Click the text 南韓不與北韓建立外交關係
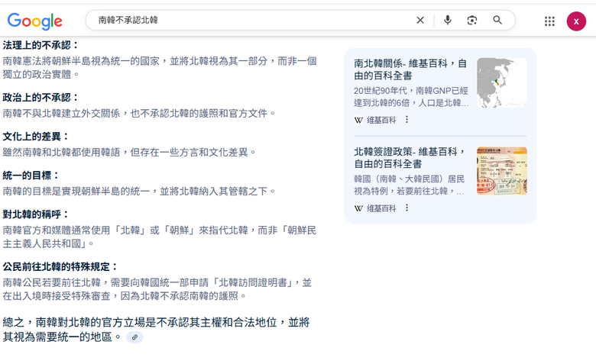This screenshot has width=596, height=364. (x=61, y=114)
